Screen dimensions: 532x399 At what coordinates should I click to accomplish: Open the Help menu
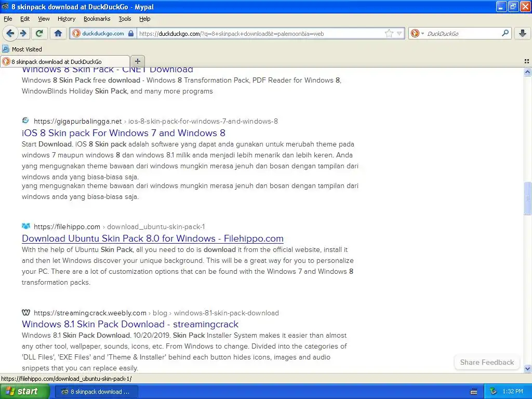point(144,19)
